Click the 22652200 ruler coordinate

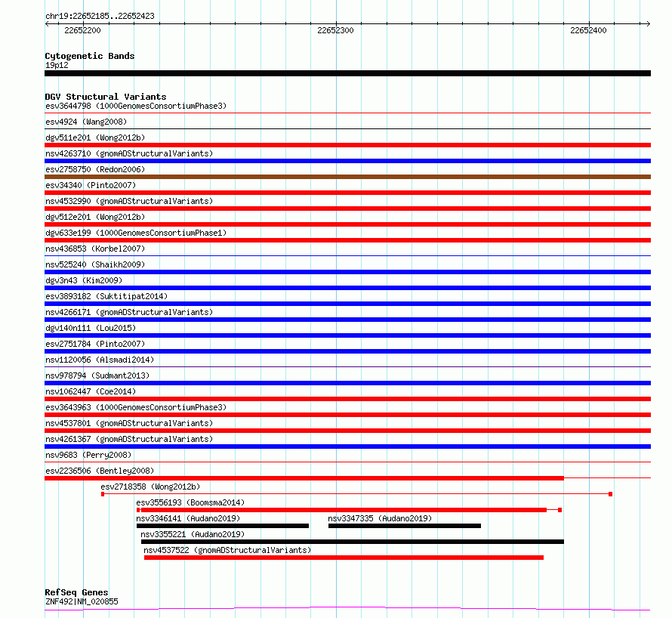[82, 30]
